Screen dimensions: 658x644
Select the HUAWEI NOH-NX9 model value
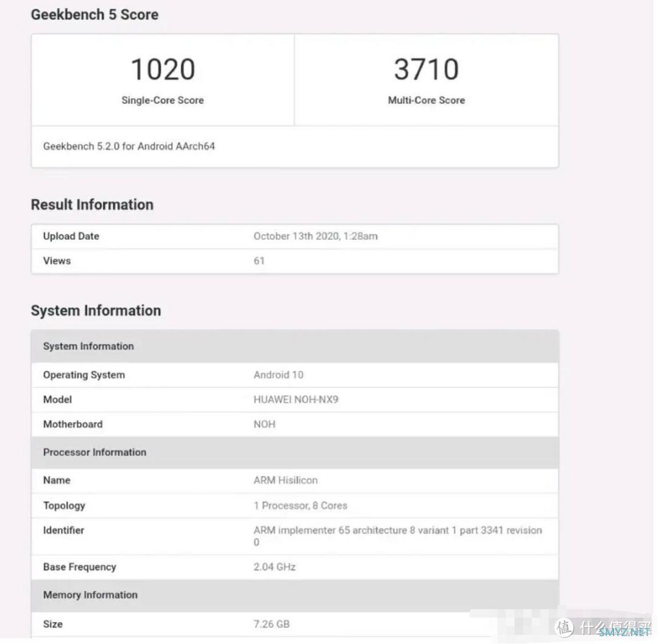(x=296, y=400)
